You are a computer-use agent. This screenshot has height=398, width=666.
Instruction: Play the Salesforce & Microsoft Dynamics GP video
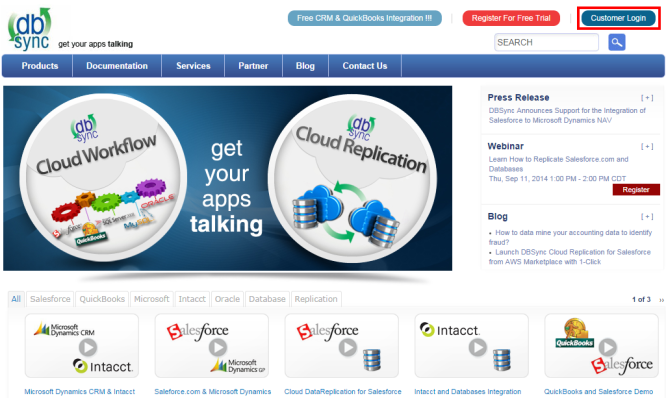click(218, 347)
